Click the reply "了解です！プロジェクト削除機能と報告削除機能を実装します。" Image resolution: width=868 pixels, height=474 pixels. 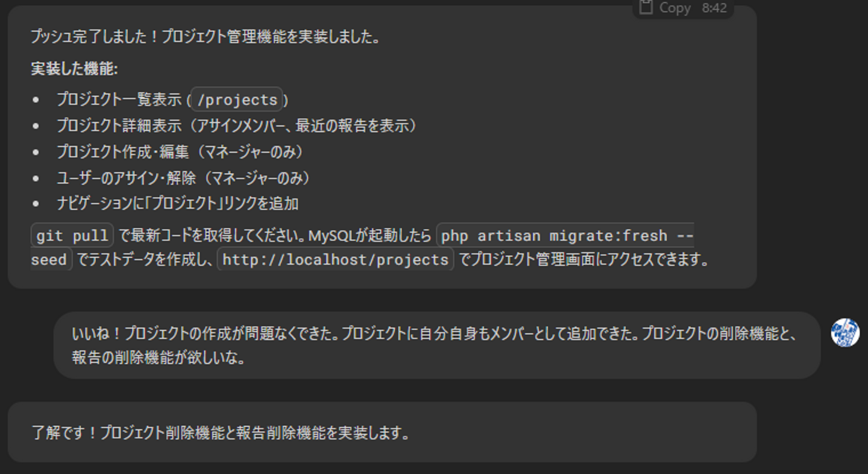pyautogui.click(x=221, y=432)
